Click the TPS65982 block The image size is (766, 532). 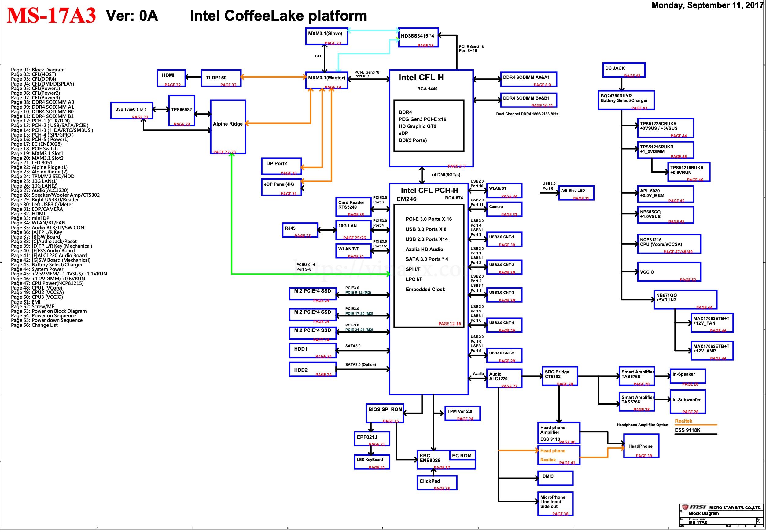pyautogui.click(x=182, y=111)
